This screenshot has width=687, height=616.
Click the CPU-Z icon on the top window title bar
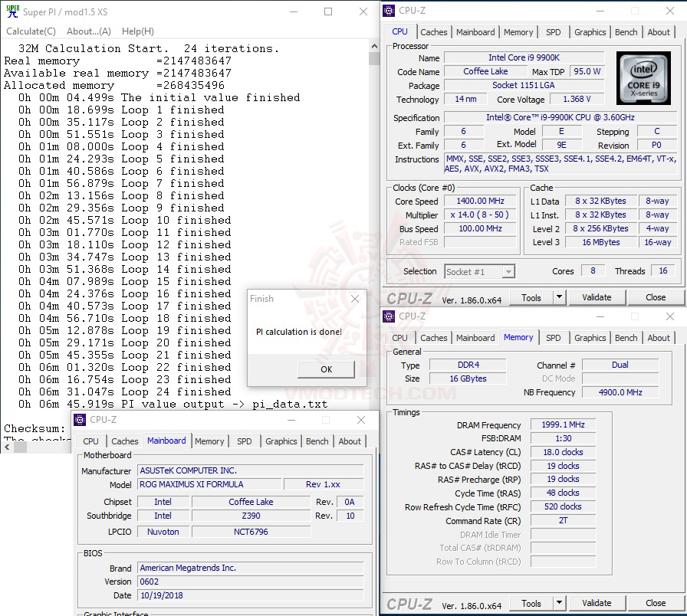(x=389, y=11)
